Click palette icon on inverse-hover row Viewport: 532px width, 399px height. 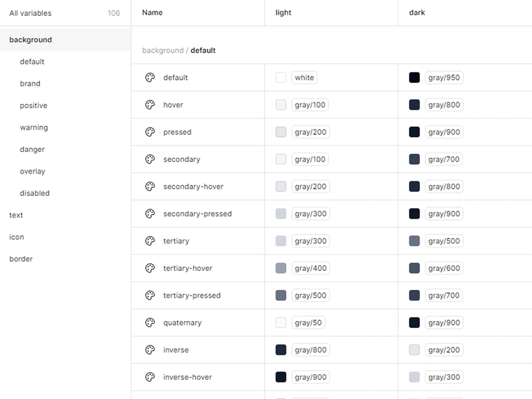(150, 377)
